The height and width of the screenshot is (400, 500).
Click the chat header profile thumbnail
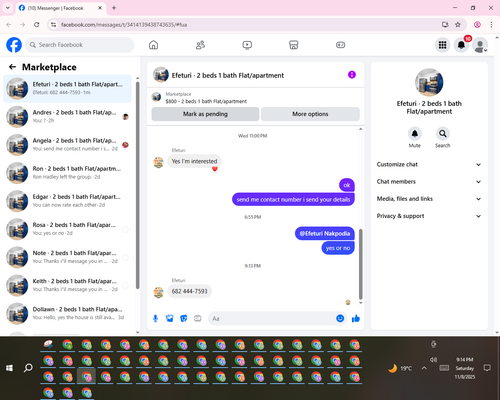tap(161, 75)
